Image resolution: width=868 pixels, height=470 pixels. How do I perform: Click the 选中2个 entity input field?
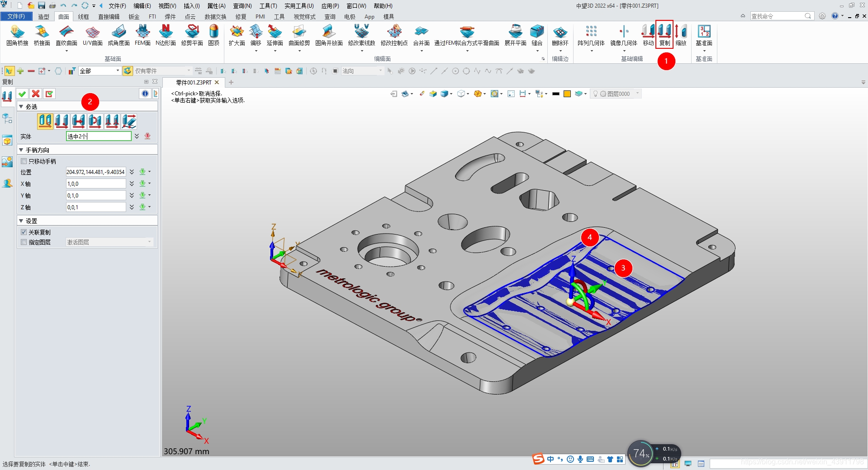tap(99, 136)
